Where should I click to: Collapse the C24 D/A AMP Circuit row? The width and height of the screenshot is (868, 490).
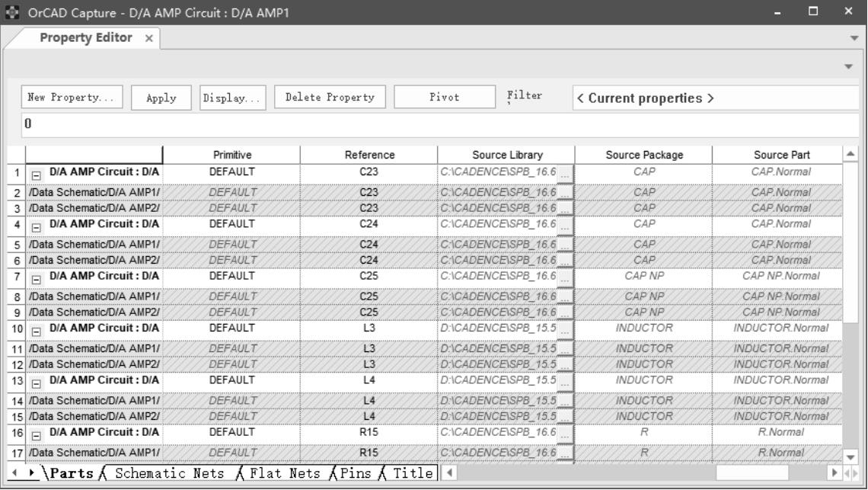coord(37,228)
